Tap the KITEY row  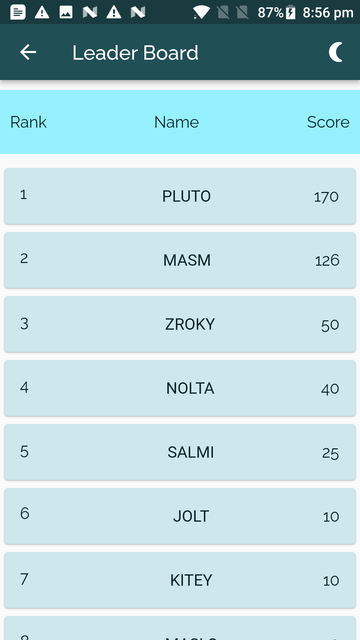[x=180, y=580]
